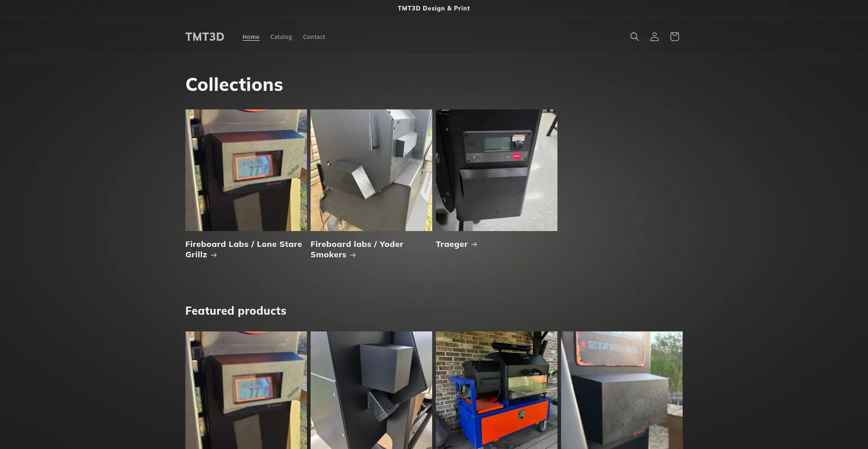Open featured product showing black box bracket

[x=371, y=390]
